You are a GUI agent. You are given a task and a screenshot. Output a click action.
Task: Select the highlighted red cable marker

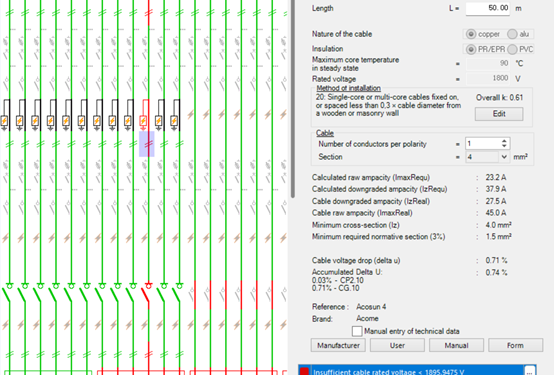147,144
